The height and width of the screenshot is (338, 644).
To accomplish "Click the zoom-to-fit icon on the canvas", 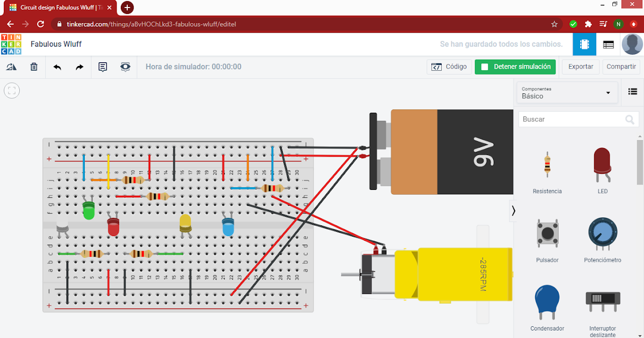I will (x=12, y=90).
